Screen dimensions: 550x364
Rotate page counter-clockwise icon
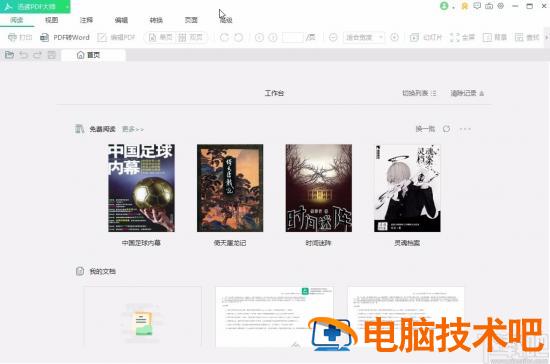click(239, 37)
